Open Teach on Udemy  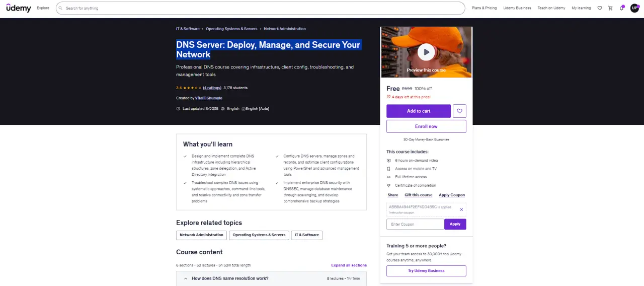point(551,8)
